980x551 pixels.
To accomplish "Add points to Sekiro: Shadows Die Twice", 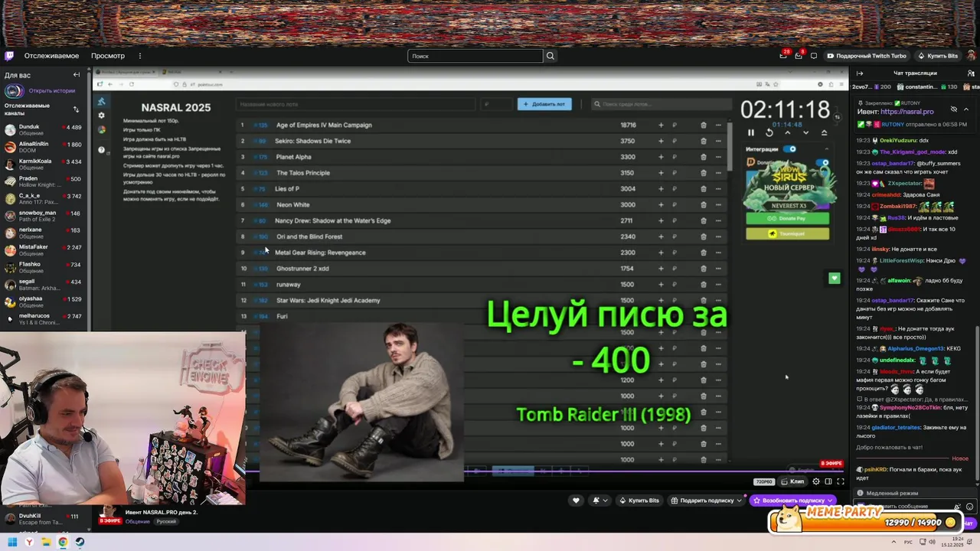I will point(661,141).
